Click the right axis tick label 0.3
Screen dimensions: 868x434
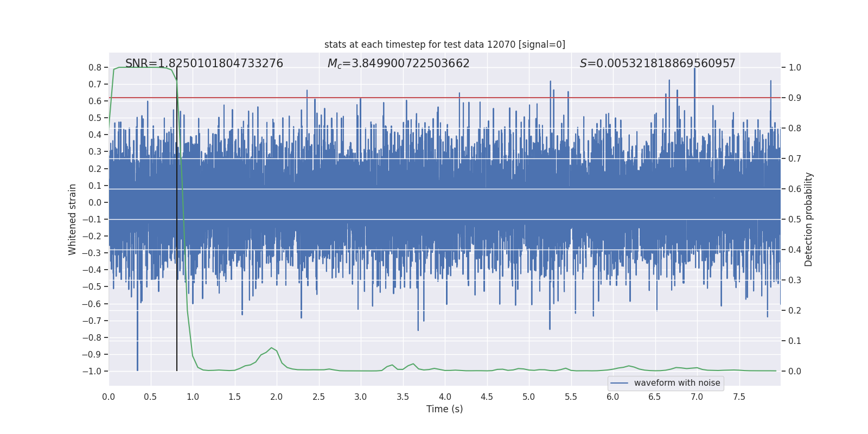pyautogui.click(x=795, y=280)
